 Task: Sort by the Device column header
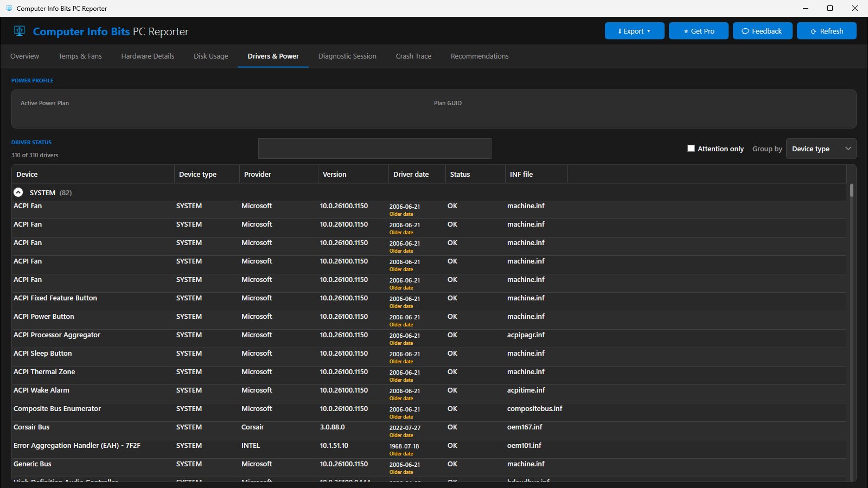click(x=93, y=174)
